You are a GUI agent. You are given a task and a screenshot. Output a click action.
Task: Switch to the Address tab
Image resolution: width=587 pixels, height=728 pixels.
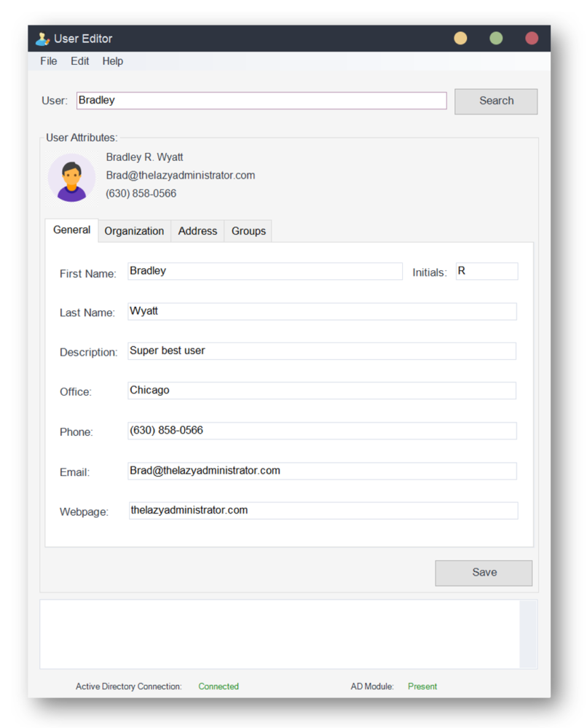click(x=197, y=231)
